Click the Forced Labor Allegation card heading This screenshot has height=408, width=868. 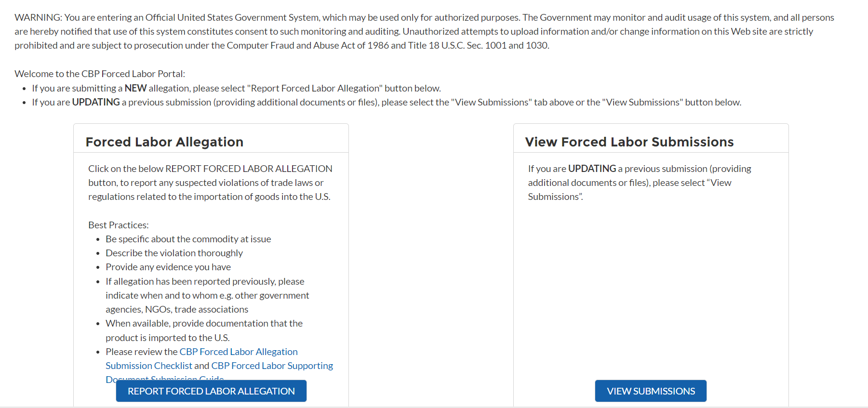click(164, 142)
